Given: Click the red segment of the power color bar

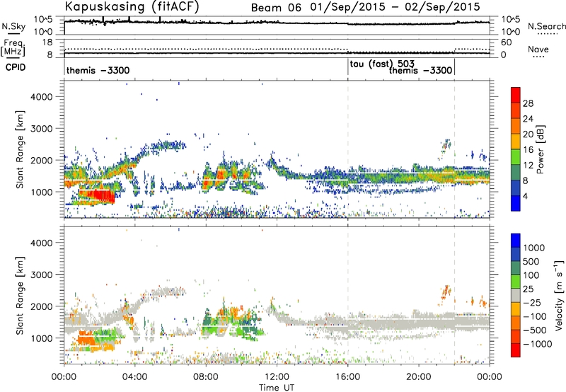Looking at the screenshot, I should tap(516, 95).
